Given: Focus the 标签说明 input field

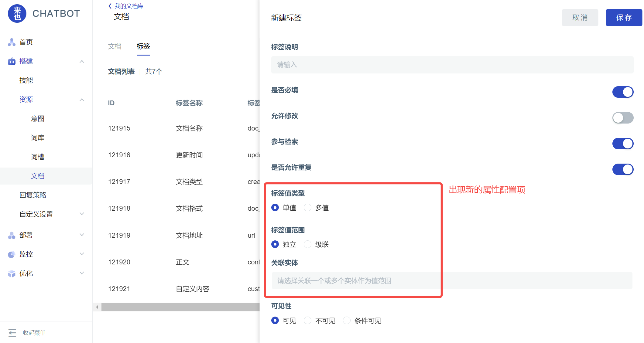Looking at the screenshot, I should [452, 65].
